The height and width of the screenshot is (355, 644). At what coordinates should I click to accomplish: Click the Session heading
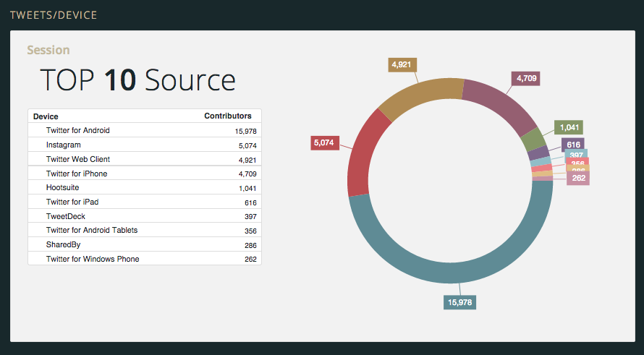[x=48, y=50]
